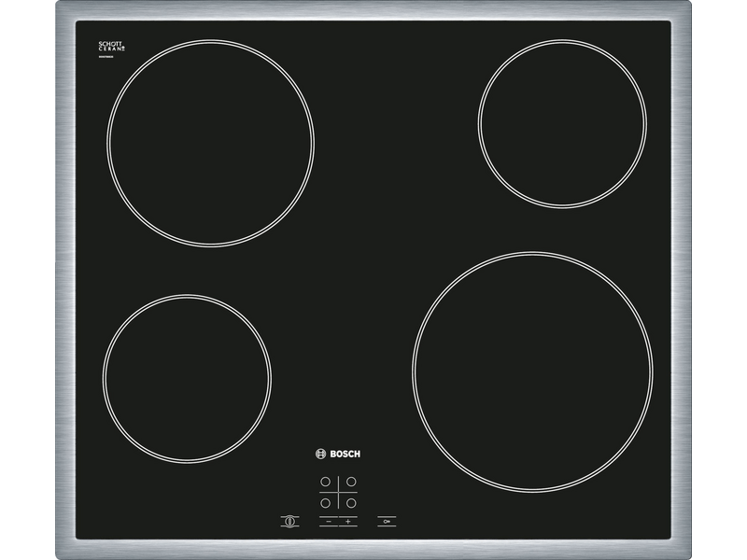This screenshot has width=747, height=560.
Task: Click the bottom edge of steel frame
Action: point(373,549)
